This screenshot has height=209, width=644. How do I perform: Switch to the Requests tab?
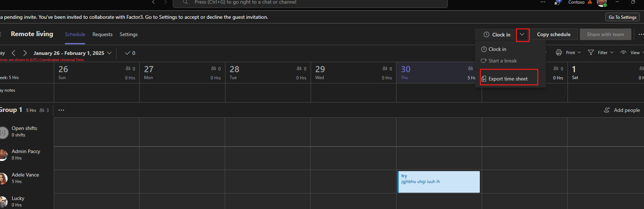coord(102,34)
